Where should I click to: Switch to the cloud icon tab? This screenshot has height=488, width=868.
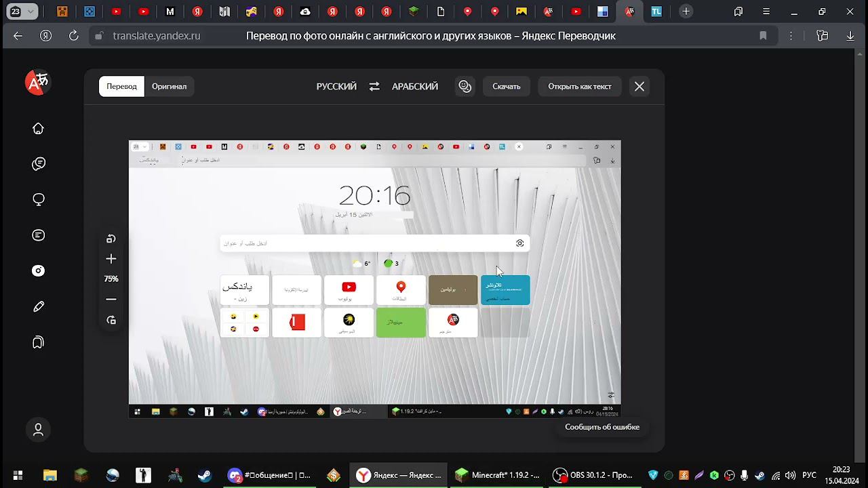(305, 12)
